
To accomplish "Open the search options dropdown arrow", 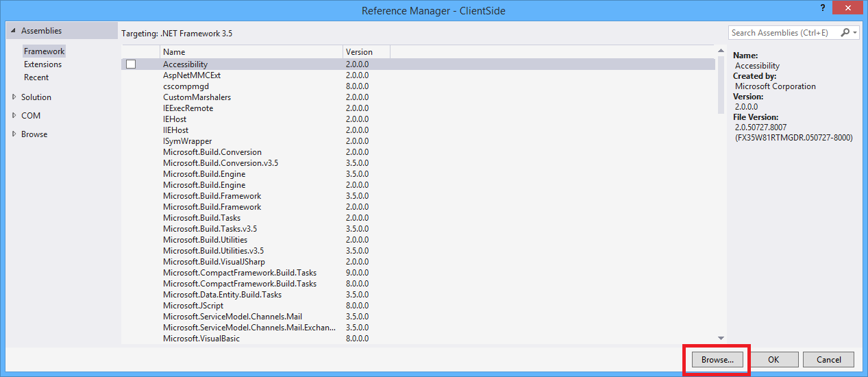I will point(855,33).
